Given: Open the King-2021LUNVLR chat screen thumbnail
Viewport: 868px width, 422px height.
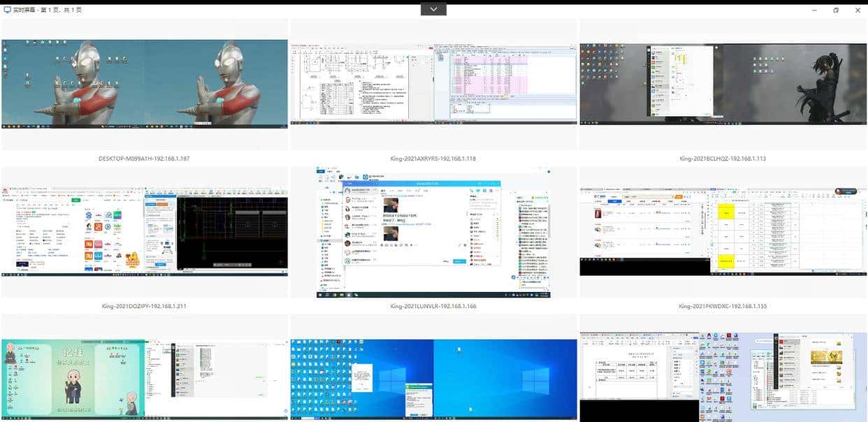Looking at the screenshot, I should tap(433, 231).
